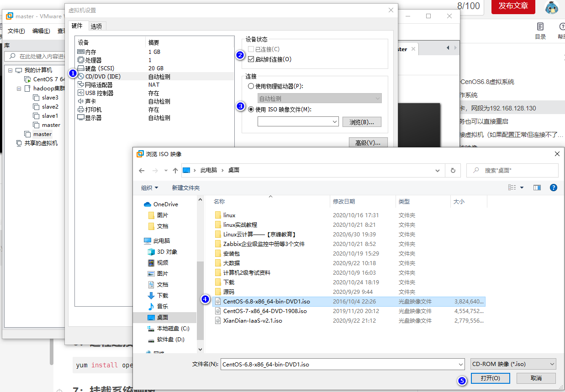The image size is (565, 392).
Task: Collapse 我的计算机 tree node
Action: click(x=11, y=70)
